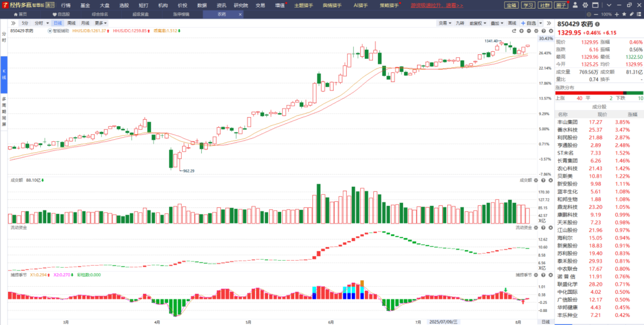
Task: Click 涨跌分布 red-green distribution bar
Action: pos(599,93)
